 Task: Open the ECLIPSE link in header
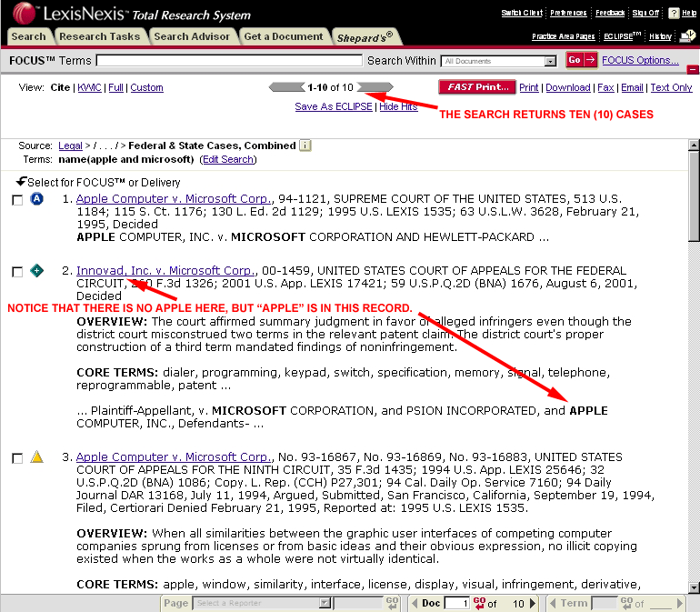(x=622, y=35)
